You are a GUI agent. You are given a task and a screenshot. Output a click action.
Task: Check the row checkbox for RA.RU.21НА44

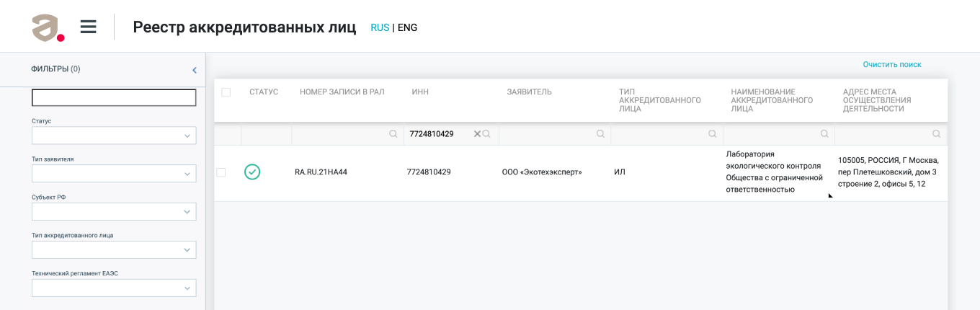[x=221, y=172]
